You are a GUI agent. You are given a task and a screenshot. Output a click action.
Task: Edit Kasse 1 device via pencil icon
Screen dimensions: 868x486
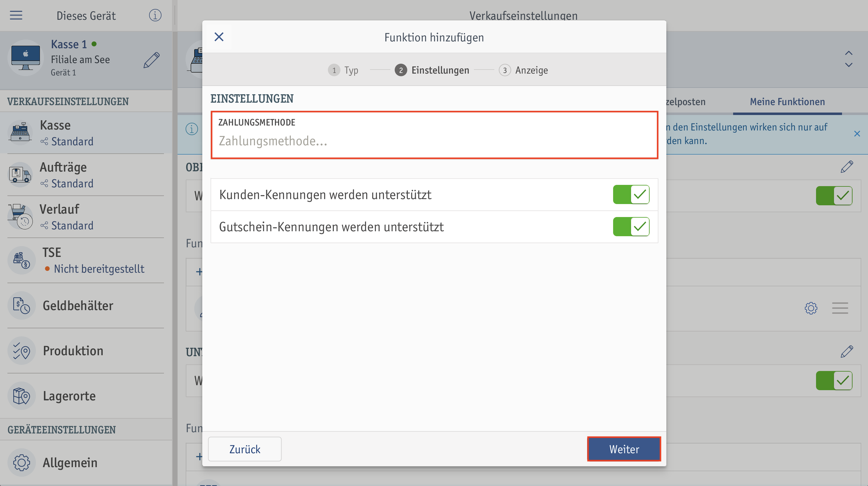(151, 60)
